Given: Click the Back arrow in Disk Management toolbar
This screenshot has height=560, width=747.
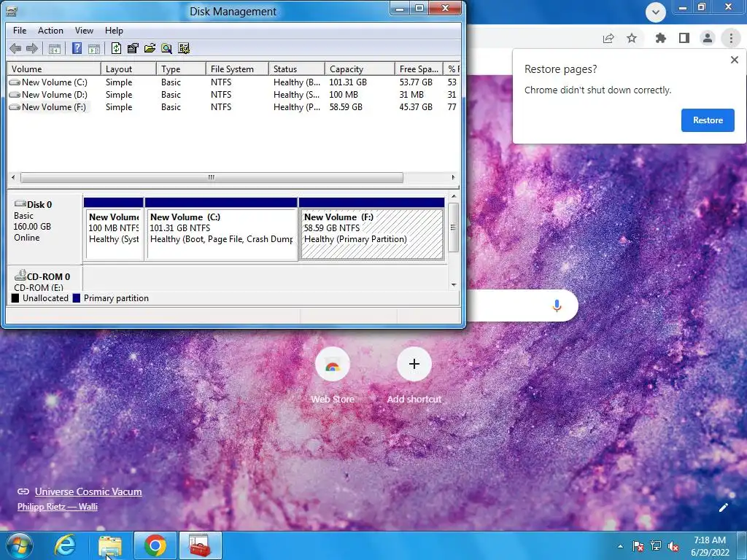Looking at the screenshot, I should [15, 48].
